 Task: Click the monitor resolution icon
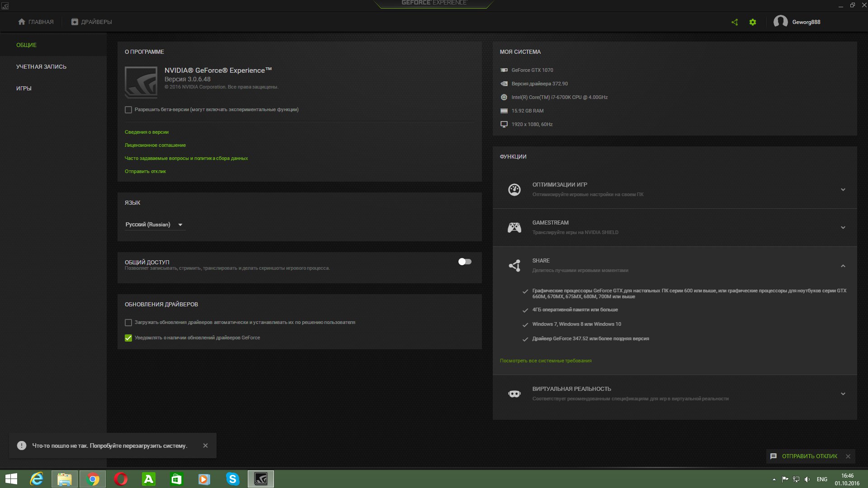click(504, 124)
